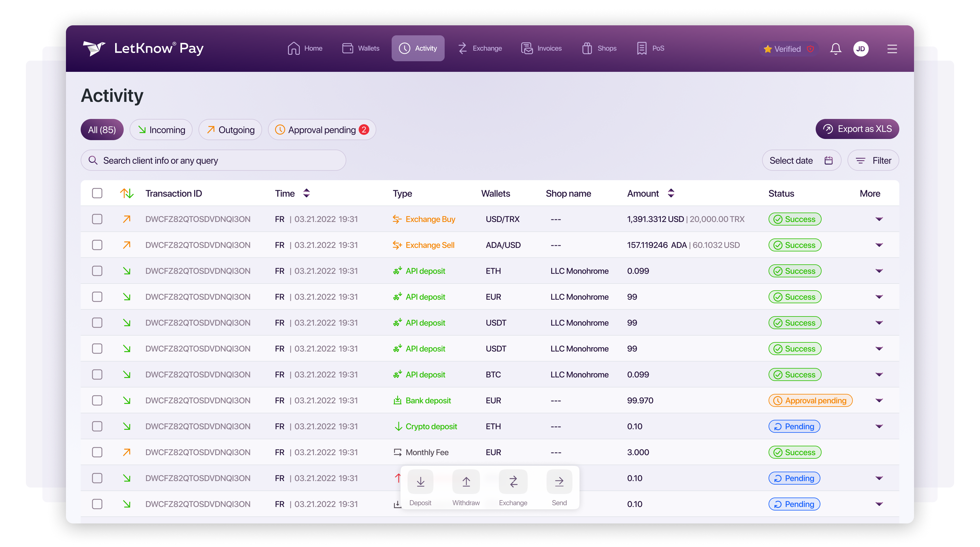Filter by Incoming transactions
980x547 pixels.
(161, 130)
